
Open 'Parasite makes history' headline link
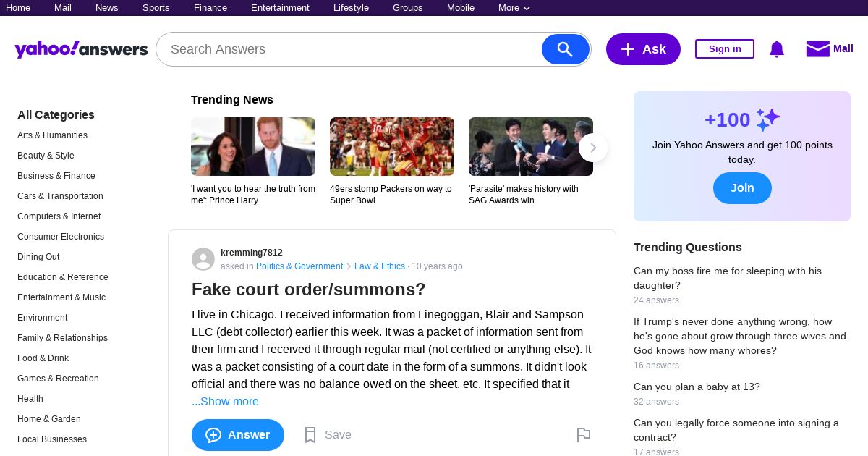tap(524, 195)
